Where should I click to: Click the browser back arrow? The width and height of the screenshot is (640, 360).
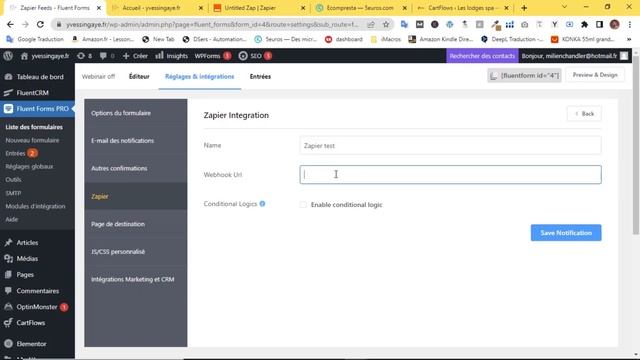click(x=10, y=24)
